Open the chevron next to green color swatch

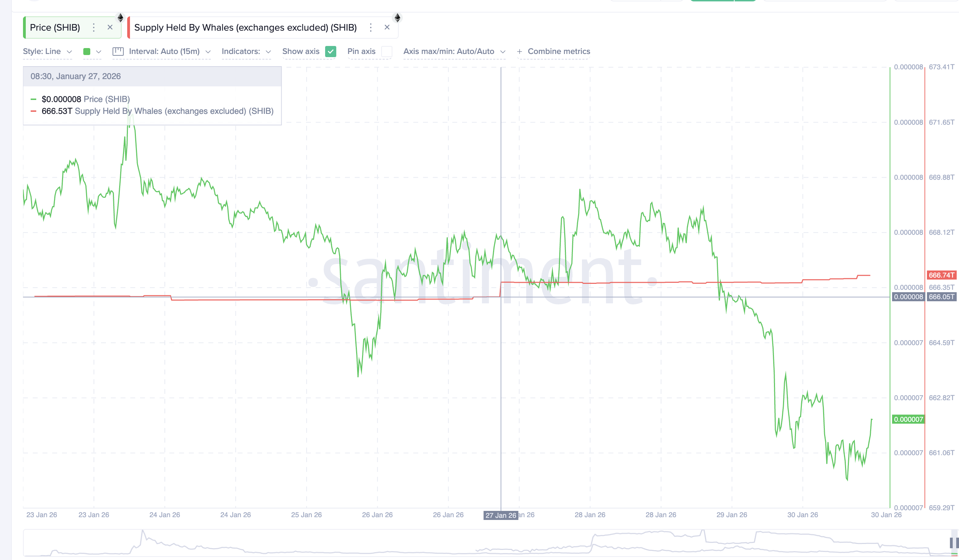point(99,51)
